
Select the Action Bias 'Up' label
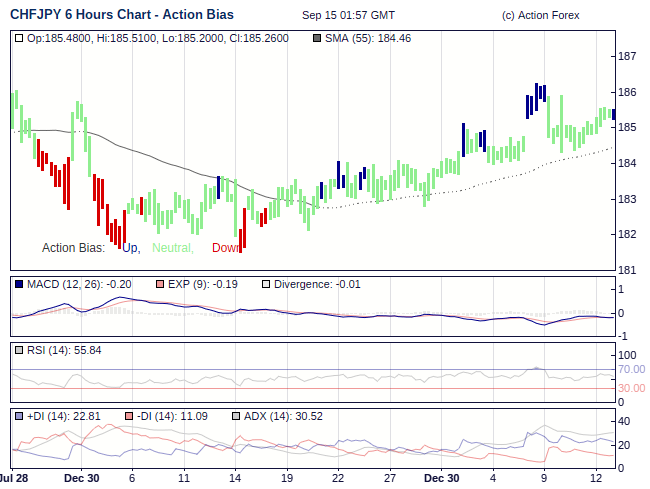(x=131, y=248)
